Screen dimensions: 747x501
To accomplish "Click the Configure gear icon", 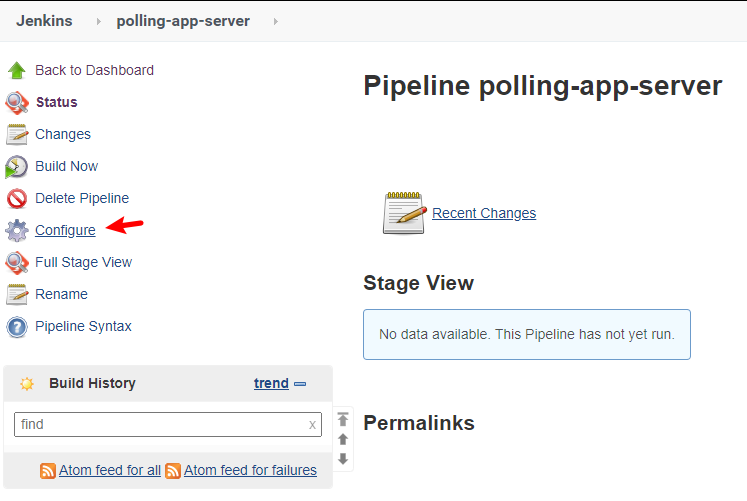I will coord(17,231).
